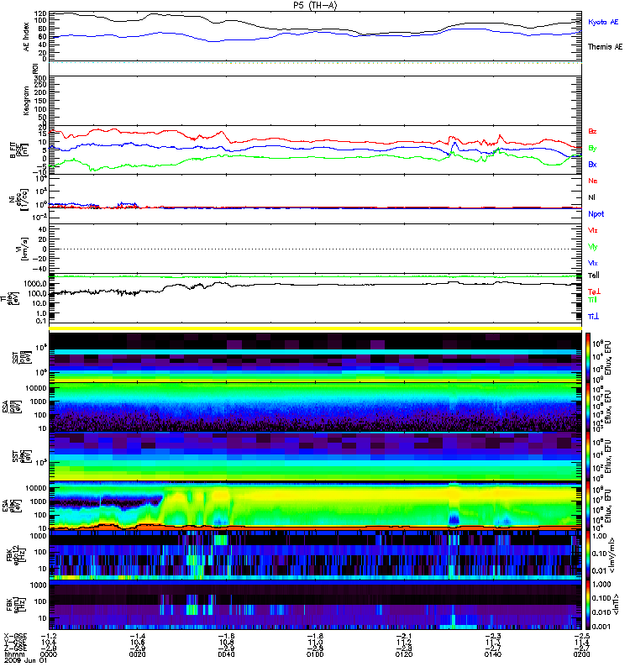Click the AE Index axis label
The width and height of the screenshot is (630, 672).
coord(27,37)
